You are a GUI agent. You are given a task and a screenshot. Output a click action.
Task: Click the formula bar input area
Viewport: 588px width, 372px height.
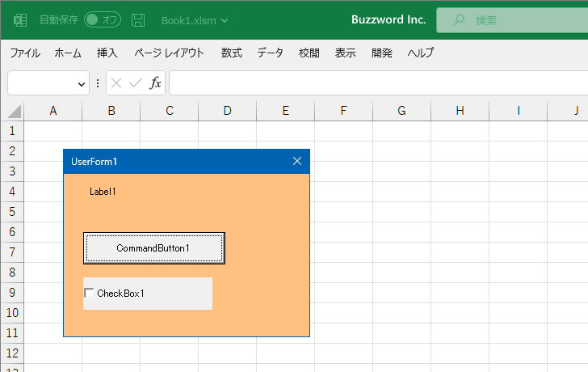click(x=378, y=83)
